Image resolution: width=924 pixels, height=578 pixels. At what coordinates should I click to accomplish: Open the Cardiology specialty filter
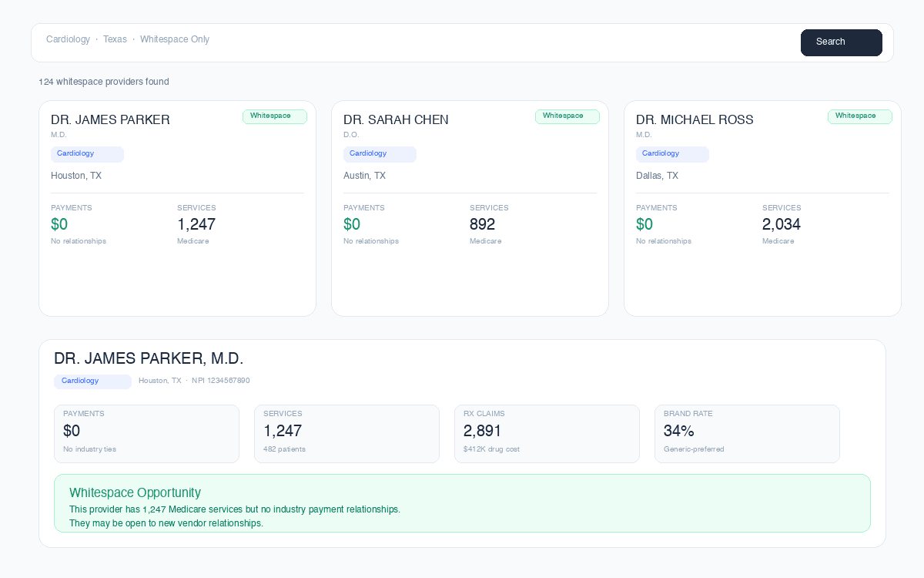(x=68, y=39)
